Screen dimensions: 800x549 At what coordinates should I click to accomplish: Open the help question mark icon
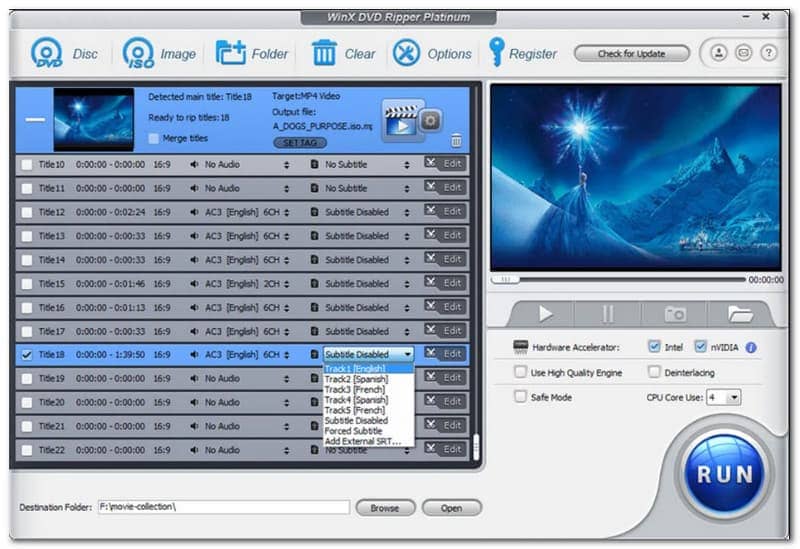coord(768,53)
